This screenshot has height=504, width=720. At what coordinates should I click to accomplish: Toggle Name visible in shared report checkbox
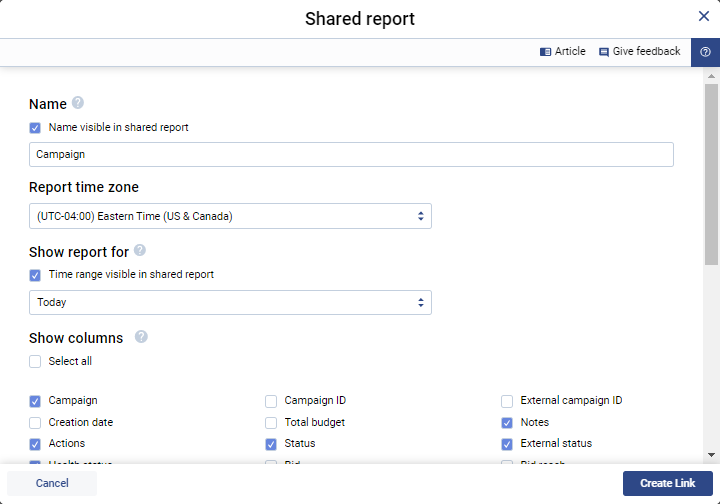coord(35,128)
